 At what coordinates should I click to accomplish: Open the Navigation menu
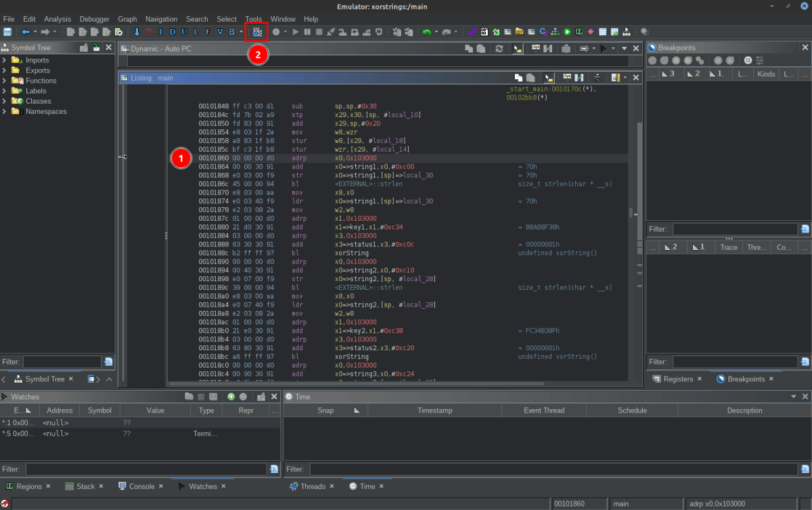click(x=161, y=19)
